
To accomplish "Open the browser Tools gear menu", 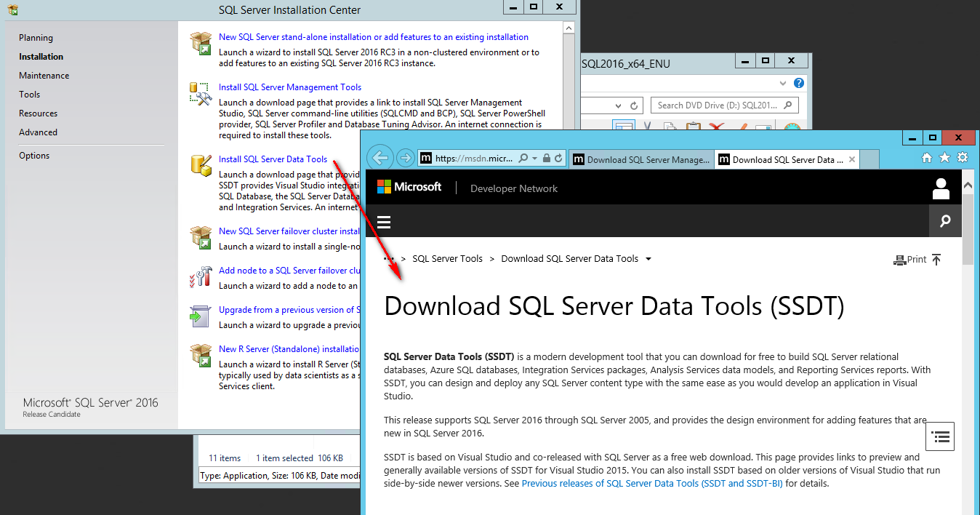I will 963,157.
